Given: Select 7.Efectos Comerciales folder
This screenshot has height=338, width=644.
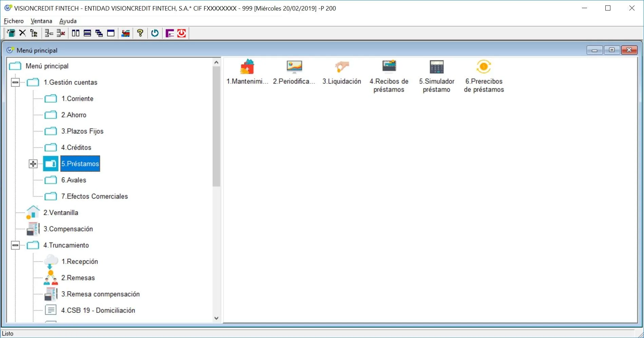Looking at the screenshot, I should [x=94, y=196].
